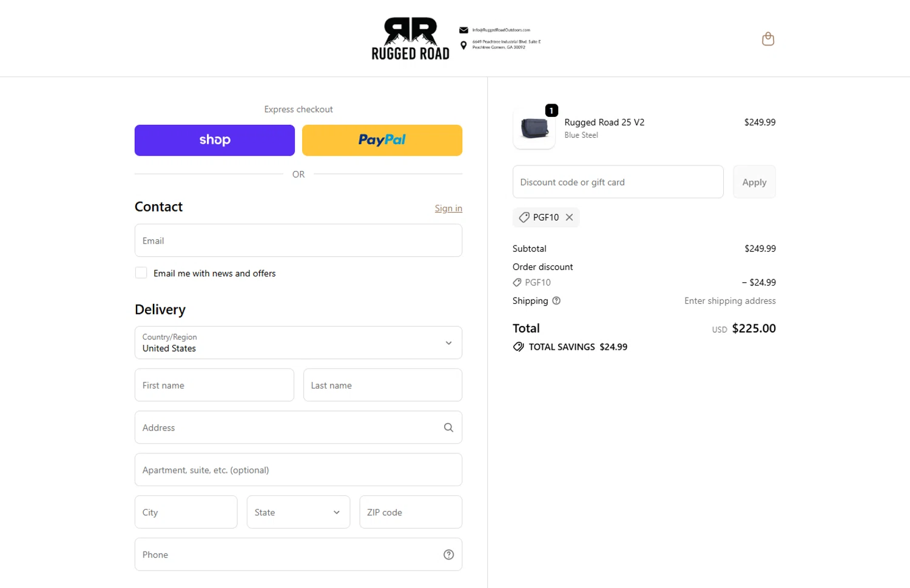
Task: Click the address search magnifier icon
Action: click(x=448, y=427)
